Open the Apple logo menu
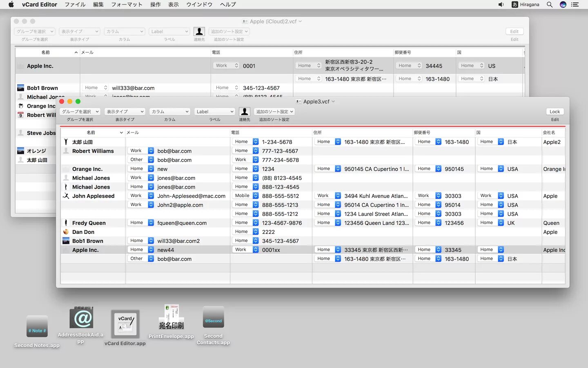This screenshot has height=368, width=588. 11,4
